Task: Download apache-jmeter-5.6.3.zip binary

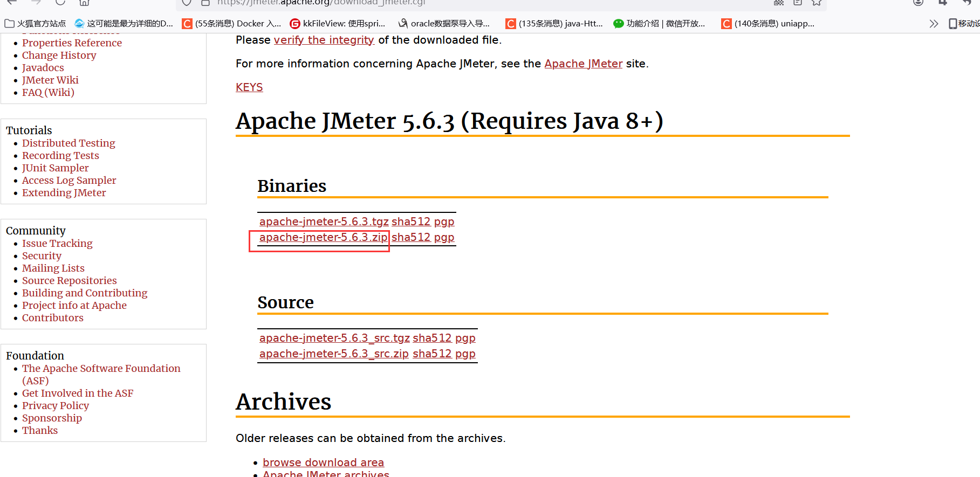Action: click(324, 237)
